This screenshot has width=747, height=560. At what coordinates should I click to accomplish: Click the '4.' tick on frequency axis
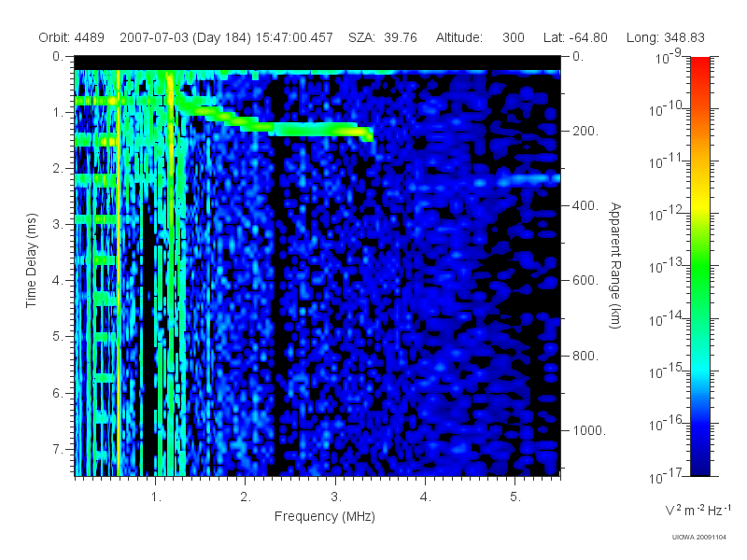(x=426, y=497)
